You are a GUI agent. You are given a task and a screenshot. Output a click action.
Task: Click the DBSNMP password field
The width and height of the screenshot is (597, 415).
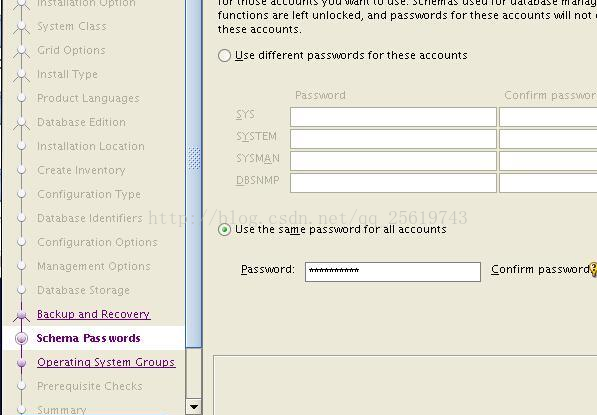(x=393, y=183)
